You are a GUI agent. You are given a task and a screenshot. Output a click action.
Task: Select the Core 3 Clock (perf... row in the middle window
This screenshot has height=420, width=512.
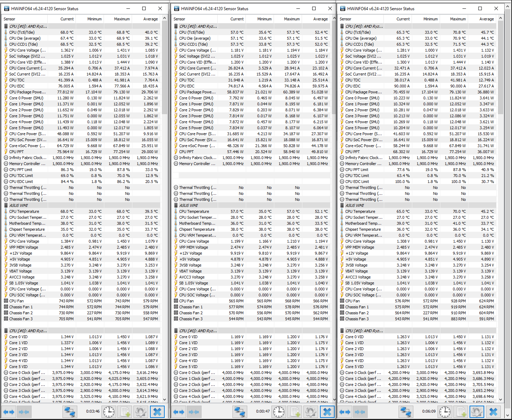click(251, 391)
